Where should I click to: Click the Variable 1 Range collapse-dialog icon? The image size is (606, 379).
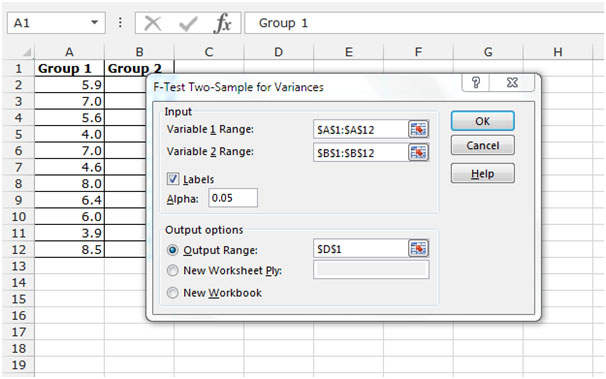418,129
